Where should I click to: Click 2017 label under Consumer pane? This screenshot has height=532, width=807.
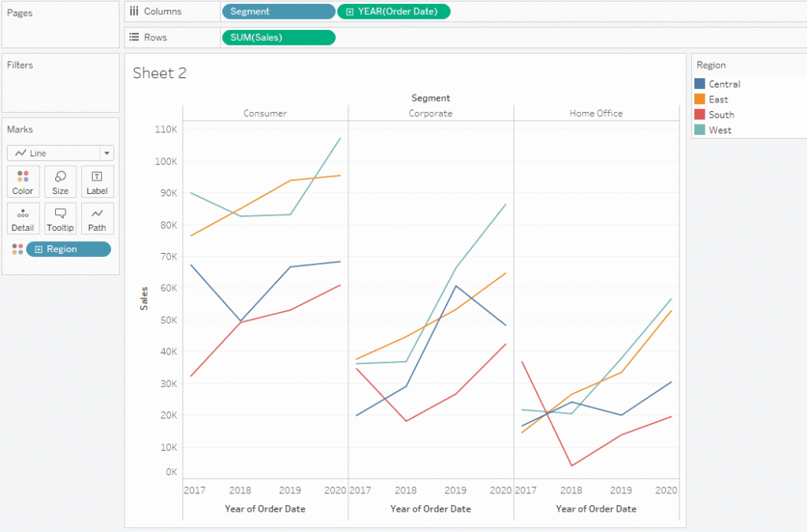tap(195, 490)
